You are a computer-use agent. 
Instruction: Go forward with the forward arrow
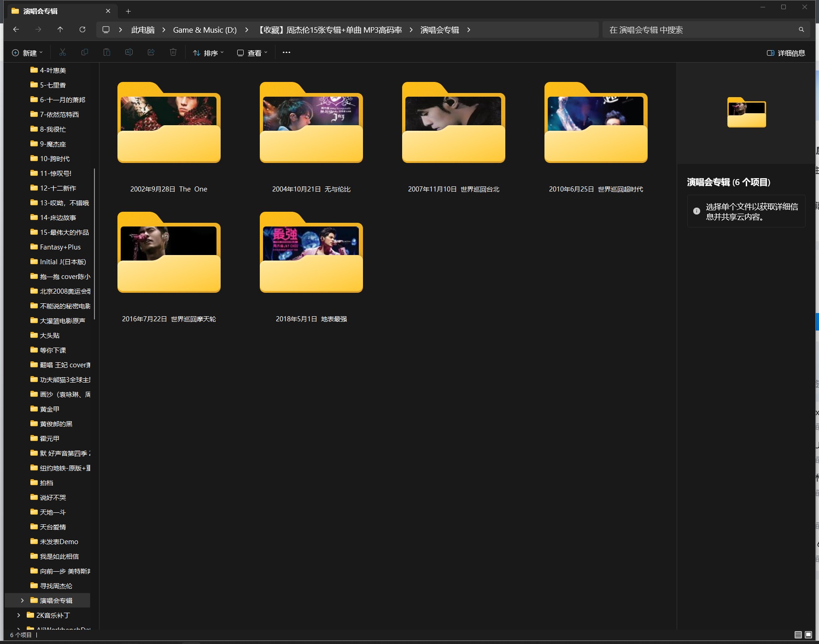pos(38,29)
